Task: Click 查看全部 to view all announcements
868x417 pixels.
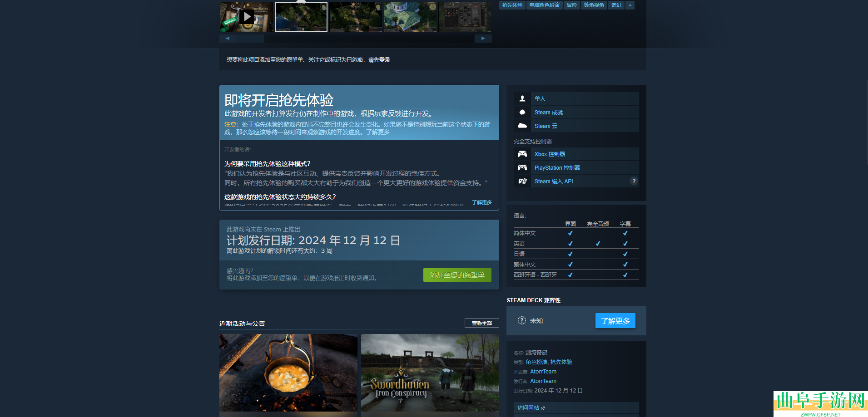Action: point(482,323)
